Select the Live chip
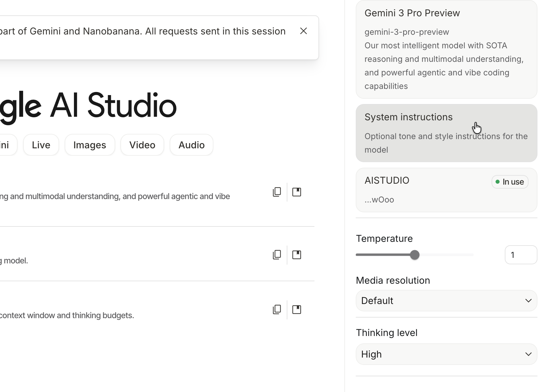The width and height of the screenshot is (547, 392). [41, 145]
